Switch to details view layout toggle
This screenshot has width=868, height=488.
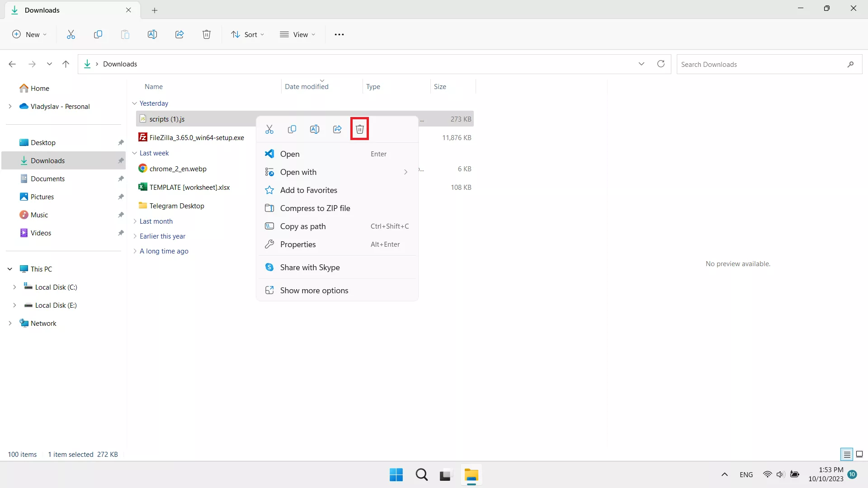point(847,454)
